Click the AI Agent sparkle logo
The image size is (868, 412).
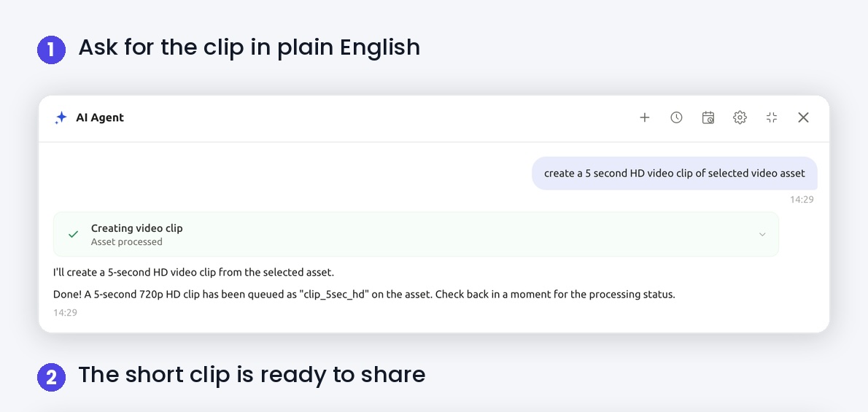click(61, 117)
